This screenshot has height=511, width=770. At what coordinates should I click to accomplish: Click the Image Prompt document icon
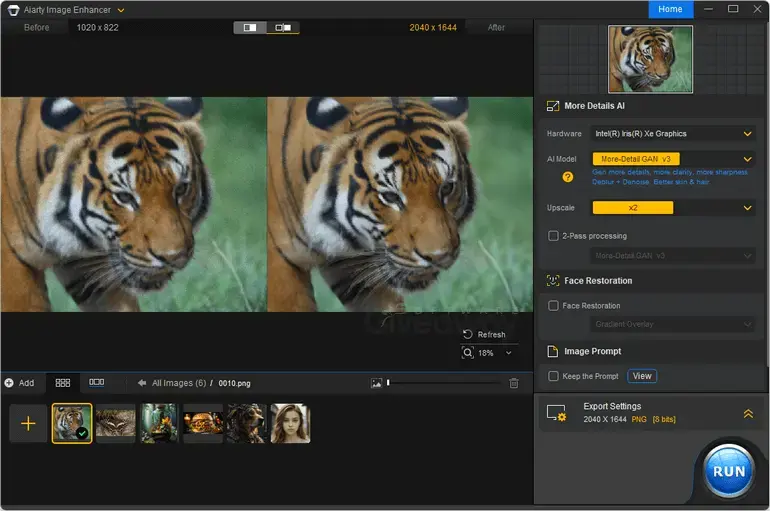coord(553,351)
